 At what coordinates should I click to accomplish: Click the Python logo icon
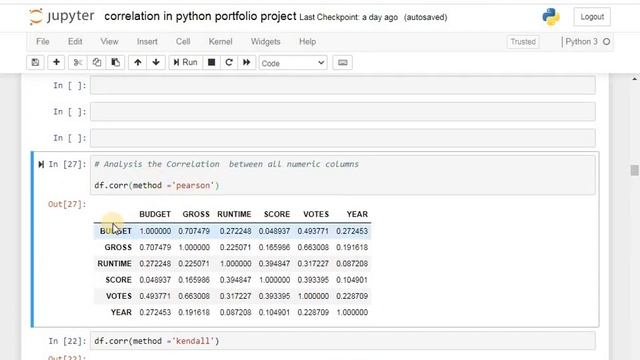click(551, 17)
